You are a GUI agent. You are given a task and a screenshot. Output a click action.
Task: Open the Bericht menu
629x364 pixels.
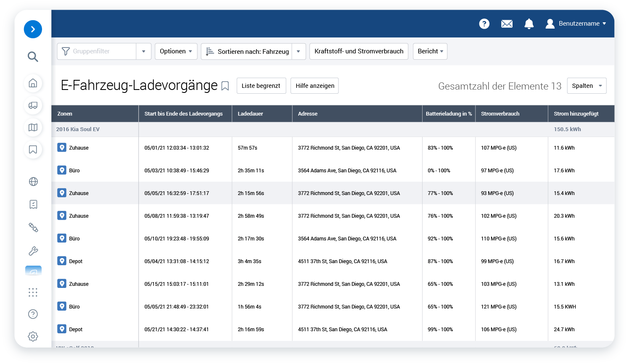click(430, 51)
